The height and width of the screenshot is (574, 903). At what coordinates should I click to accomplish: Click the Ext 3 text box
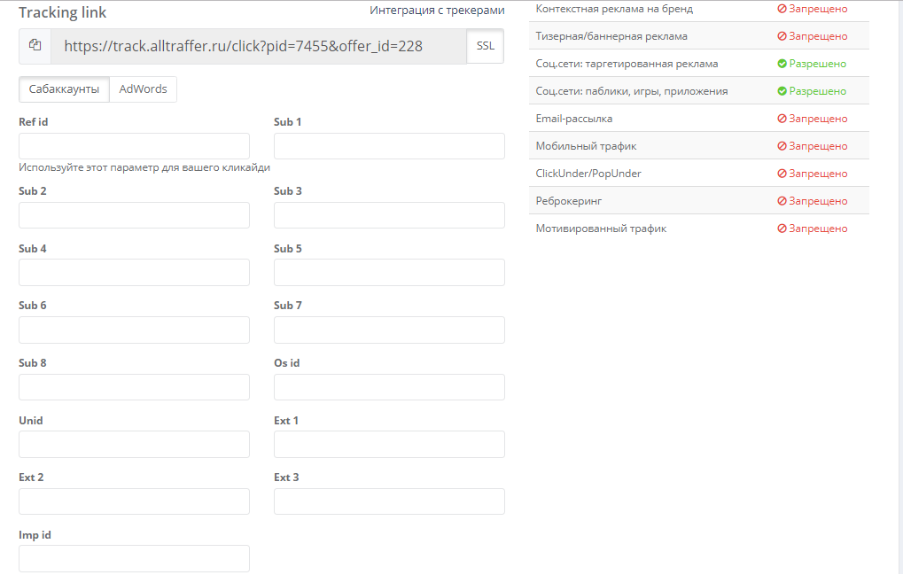[x=389, y=501]
